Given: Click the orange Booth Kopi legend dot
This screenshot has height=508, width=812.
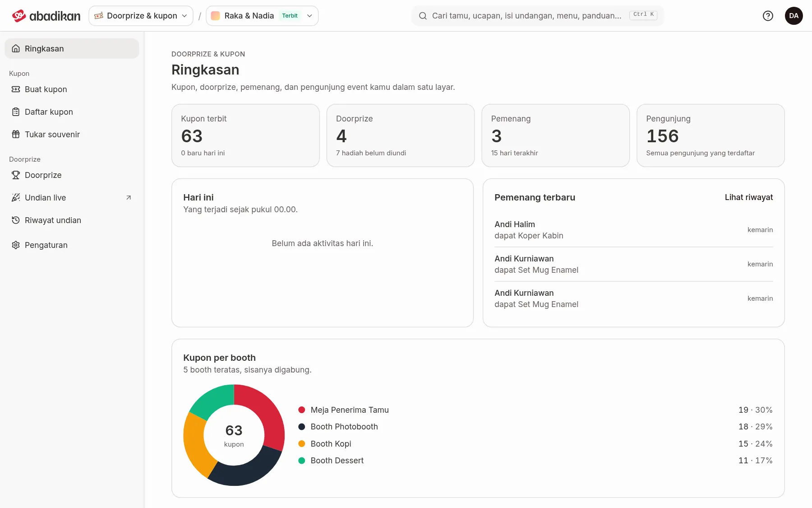Looking at the screenshot, I should (x=302, y=444).
